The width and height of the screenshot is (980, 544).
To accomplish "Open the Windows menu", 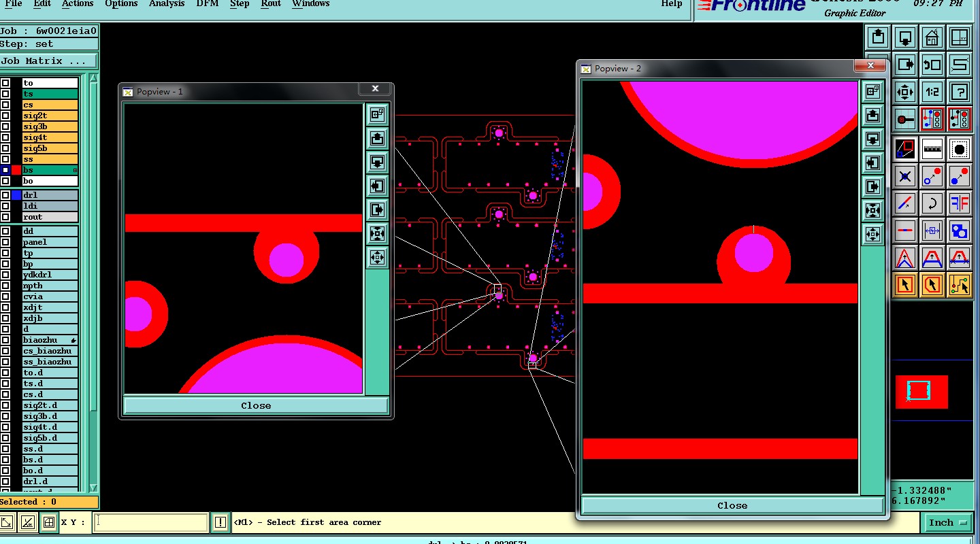I will tap(311, 4).
